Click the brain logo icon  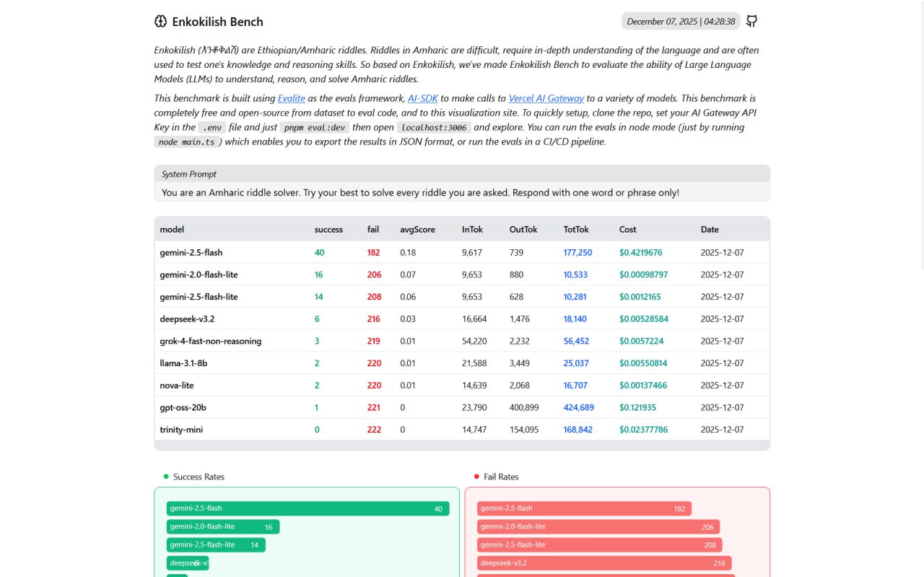161,22
